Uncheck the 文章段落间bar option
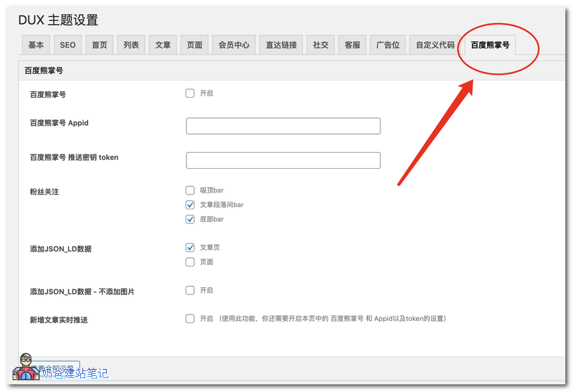 (x=190, y=204)
